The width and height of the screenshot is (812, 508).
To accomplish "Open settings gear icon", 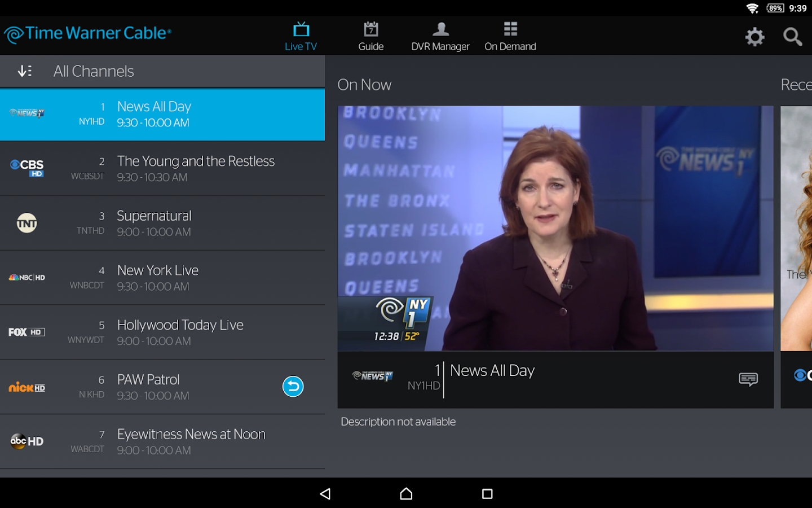I will point(754,37).
